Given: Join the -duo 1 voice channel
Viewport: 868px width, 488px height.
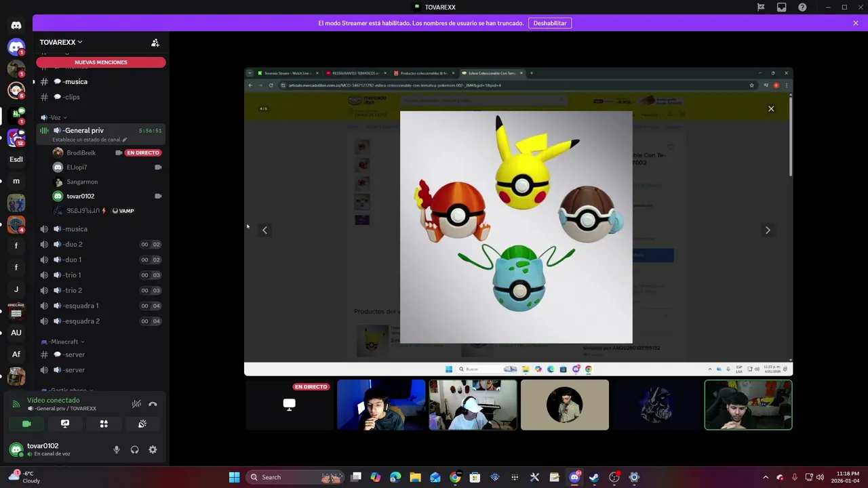Looking at the screenshot, I should pos(101,260).
